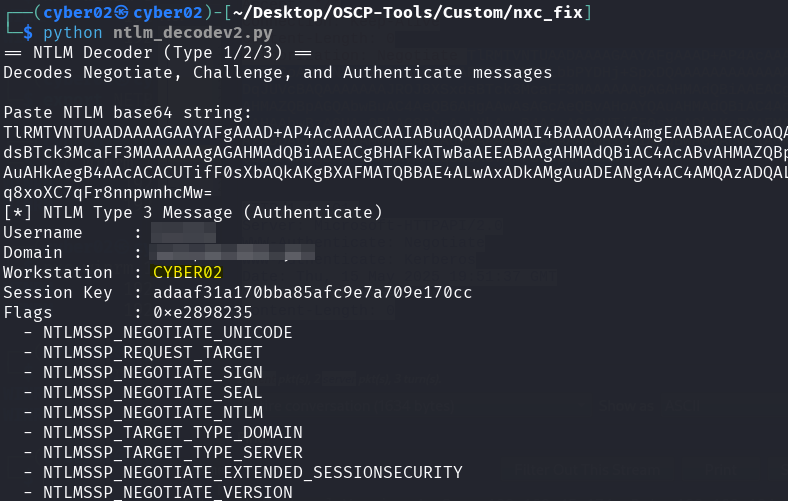Click the NTLM Type 3 Message line
The image size is (788, 501).
[x=192, y=212]
